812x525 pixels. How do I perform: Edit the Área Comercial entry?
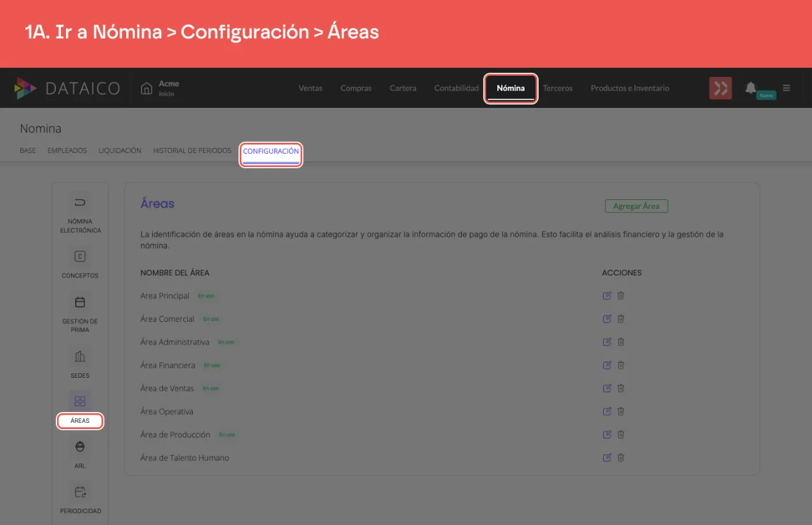607,319
